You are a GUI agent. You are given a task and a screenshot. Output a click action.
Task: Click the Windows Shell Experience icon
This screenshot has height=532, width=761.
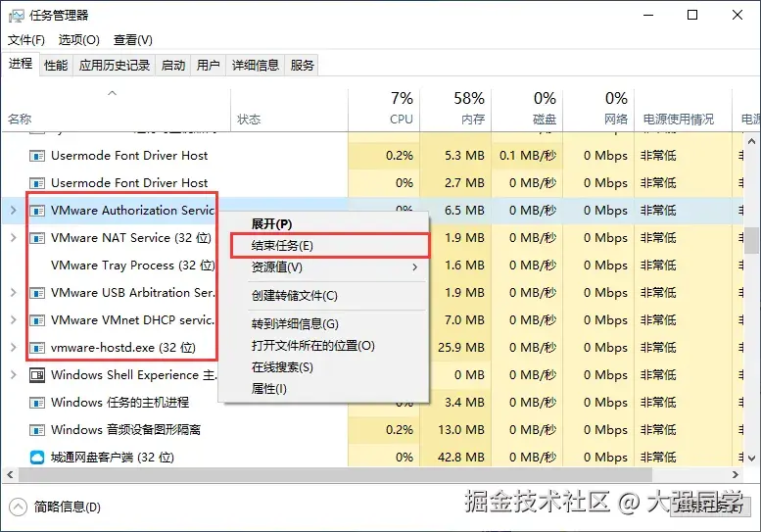tap(37, 375)
